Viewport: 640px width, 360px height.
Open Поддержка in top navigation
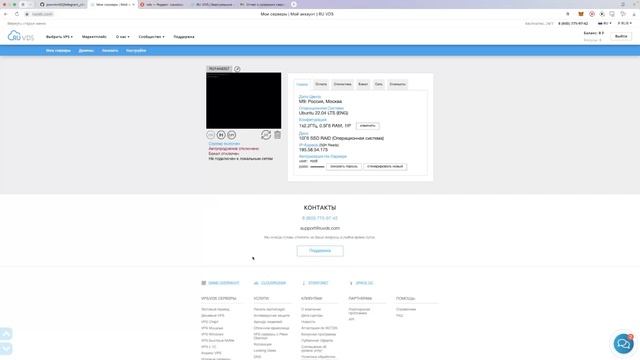point(184,37)
